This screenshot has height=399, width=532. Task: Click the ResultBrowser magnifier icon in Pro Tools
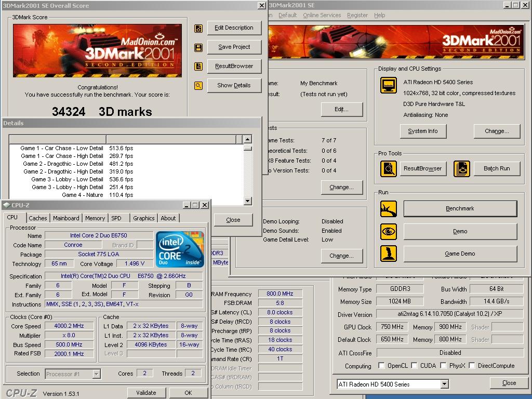coord(389,169)
